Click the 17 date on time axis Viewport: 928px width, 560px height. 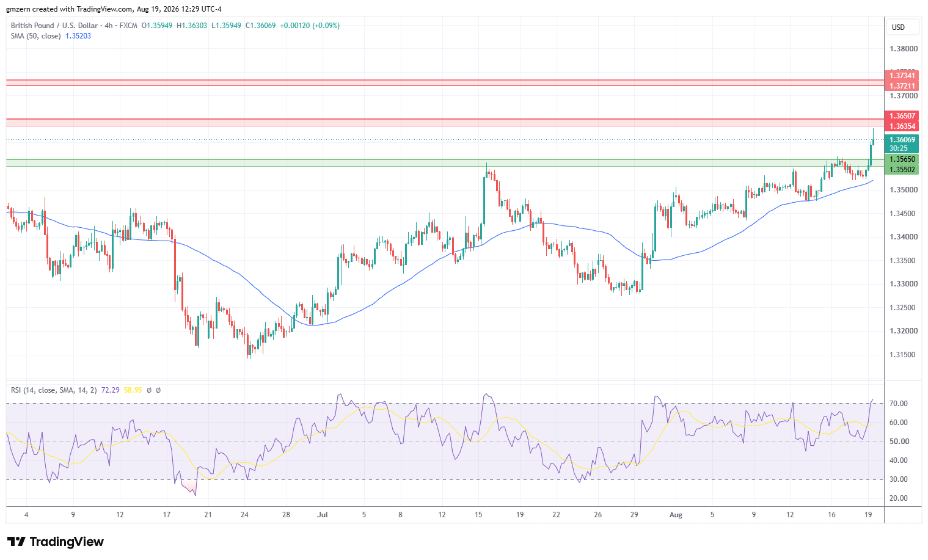click(x=167, y=515)
